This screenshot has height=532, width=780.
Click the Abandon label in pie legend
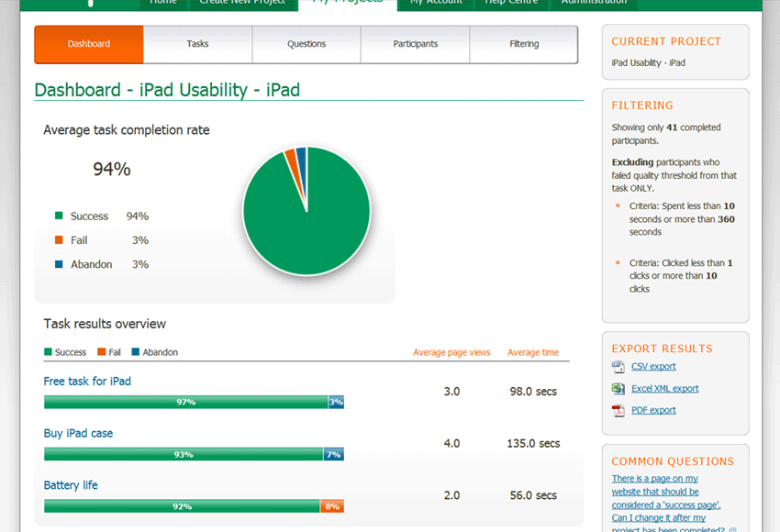coord(92,264)
